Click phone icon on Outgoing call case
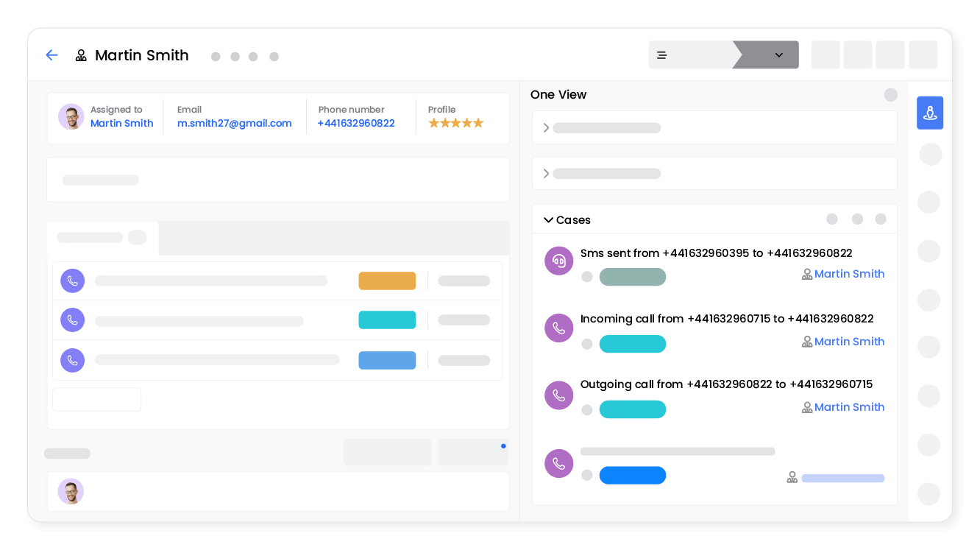 pos(558,395)
